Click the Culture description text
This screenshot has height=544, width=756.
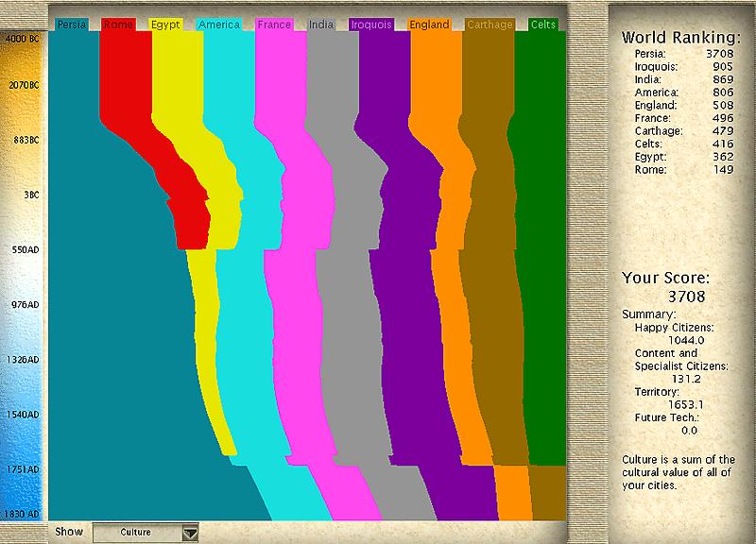679,472
